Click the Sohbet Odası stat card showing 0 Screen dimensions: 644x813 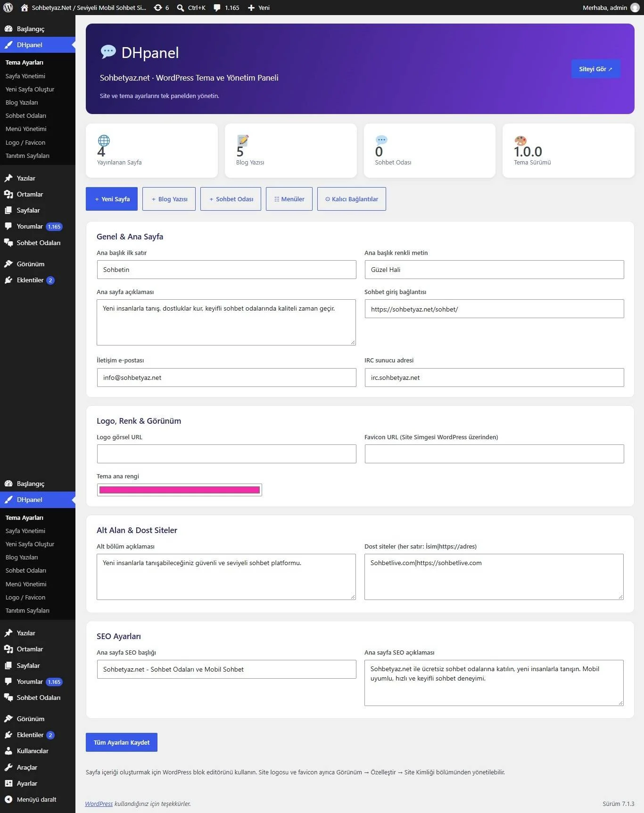click(x=429, y=151)
